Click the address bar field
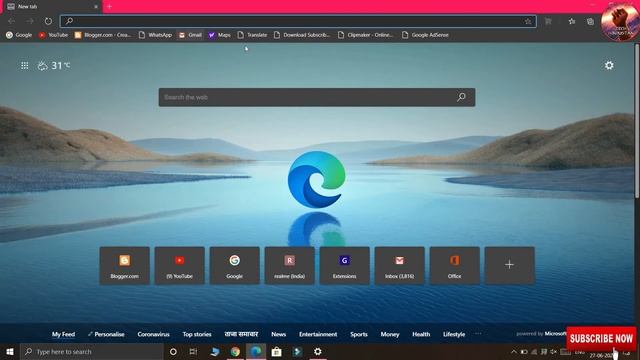640x360 pixels. tap(298, 21)
